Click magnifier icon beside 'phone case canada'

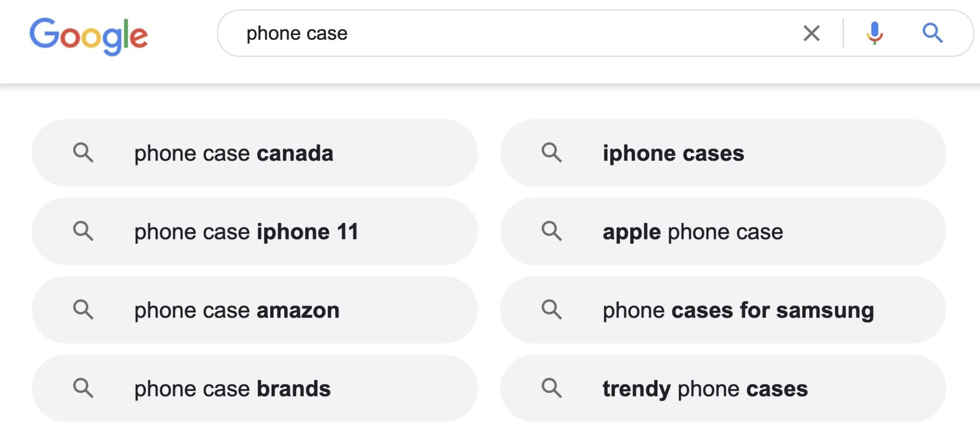click(x=83, y=153)
